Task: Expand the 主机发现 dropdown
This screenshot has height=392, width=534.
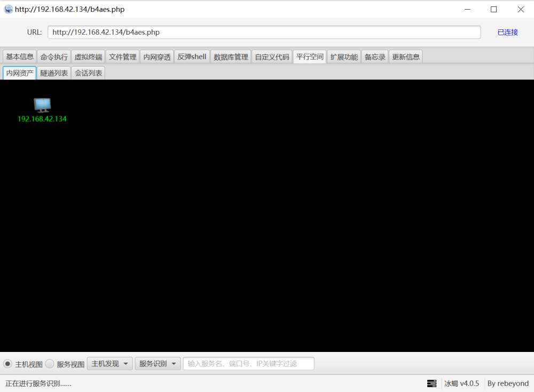Action: click(109, 364)
